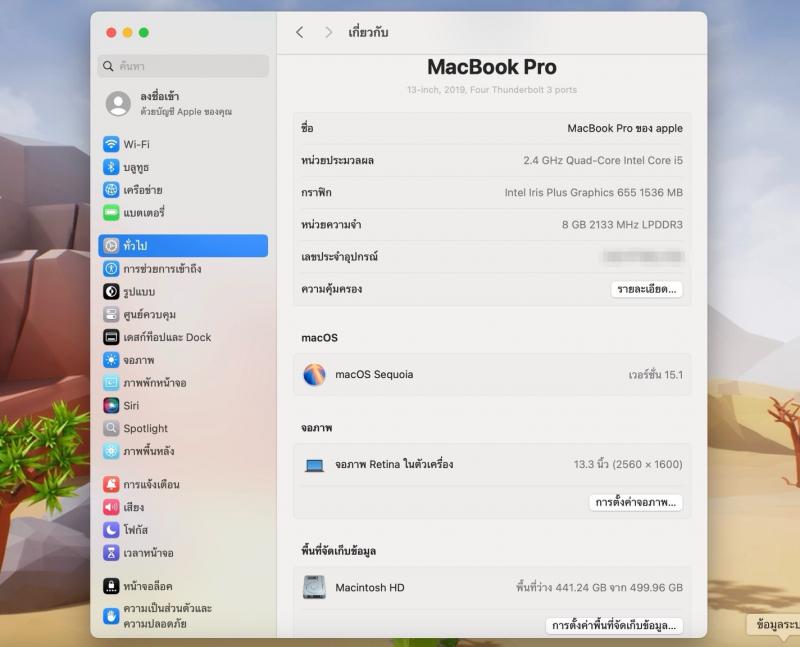Open Lock Screen icon (หน้าจอล็อค)

(111, 586)
